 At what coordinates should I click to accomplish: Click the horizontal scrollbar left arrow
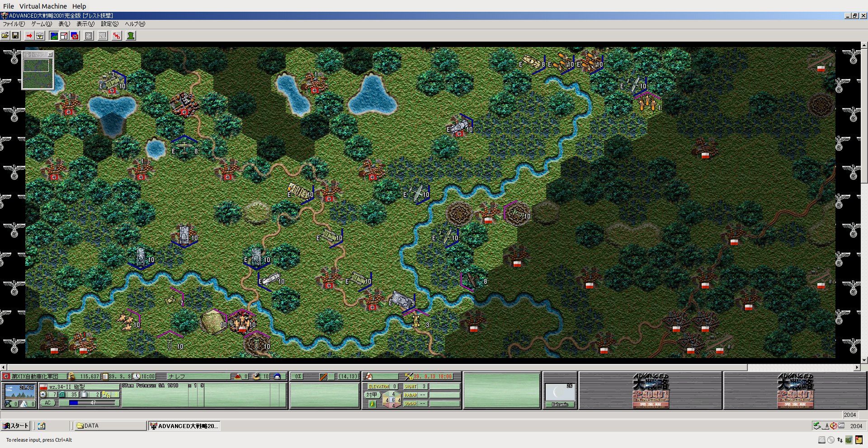(x=3, y=368)
